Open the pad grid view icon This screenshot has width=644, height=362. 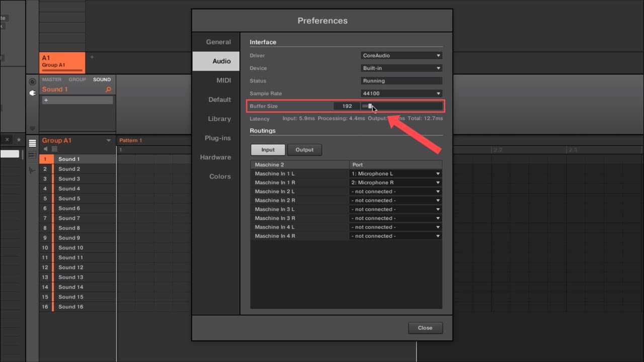[x=54, y=149]
